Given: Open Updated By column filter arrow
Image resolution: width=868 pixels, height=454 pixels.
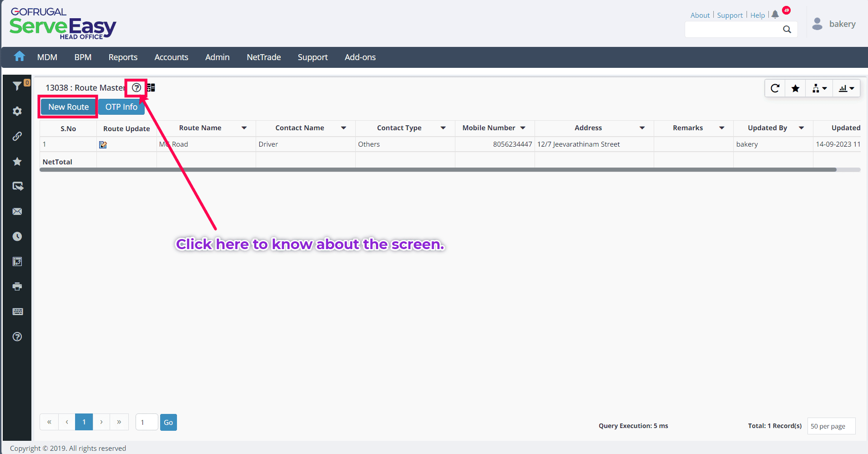Looking at the screenshot, I should tap(802, 128).
